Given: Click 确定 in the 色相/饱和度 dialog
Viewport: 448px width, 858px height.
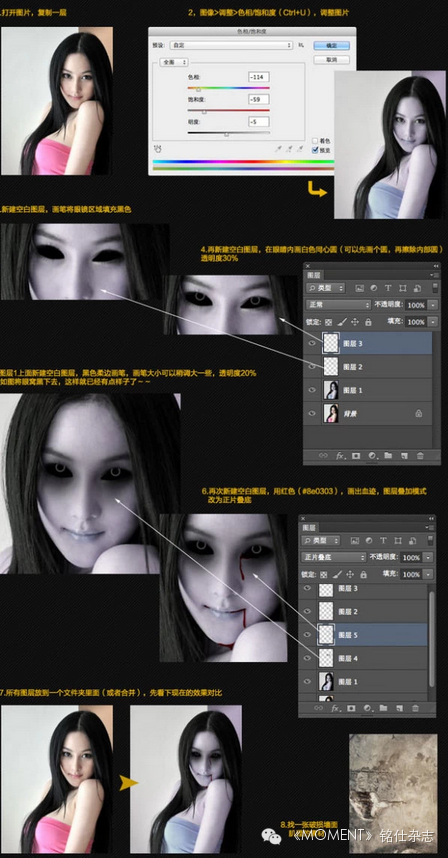Looking at the screenshot, I should coord(331,45).
